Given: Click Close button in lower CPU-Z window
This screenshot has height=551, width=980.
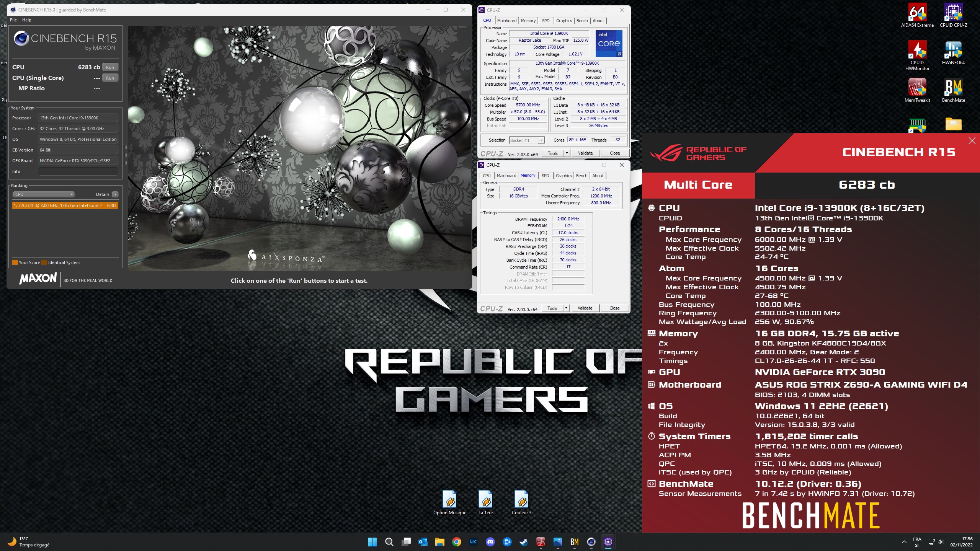Looking at the screenshot, I should click(x=614, y=308).
